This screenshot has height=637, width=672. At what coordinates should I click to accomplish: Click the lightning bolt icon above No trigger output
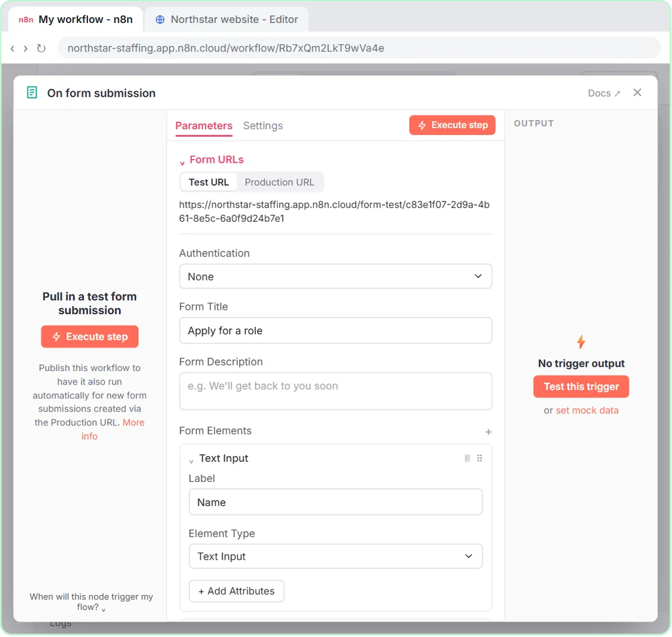[x=581, y=341]
